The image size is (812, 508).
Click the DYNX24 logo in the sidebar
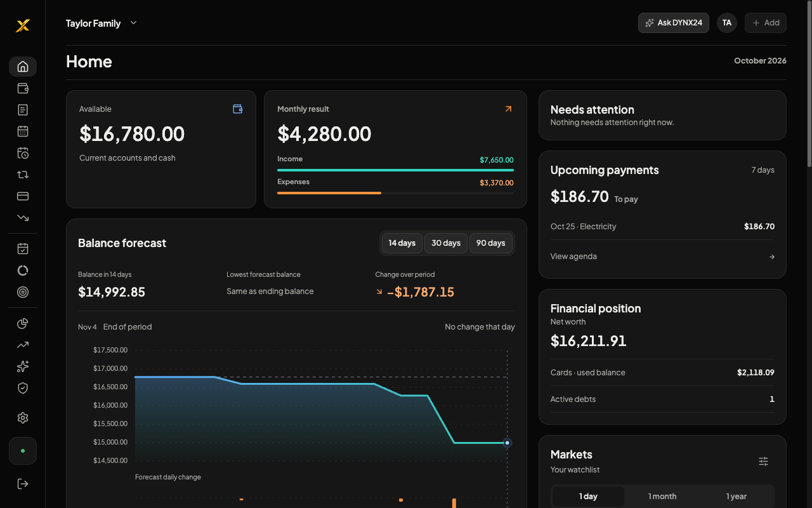point(23,25)
